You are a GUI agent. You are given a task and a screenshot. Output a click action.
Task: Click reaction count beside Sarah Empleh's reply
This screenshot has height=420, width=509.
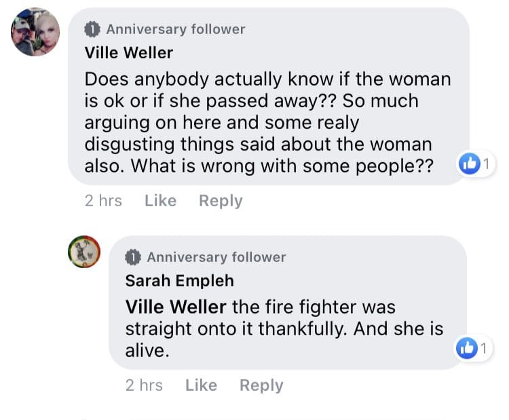[484, 348]
